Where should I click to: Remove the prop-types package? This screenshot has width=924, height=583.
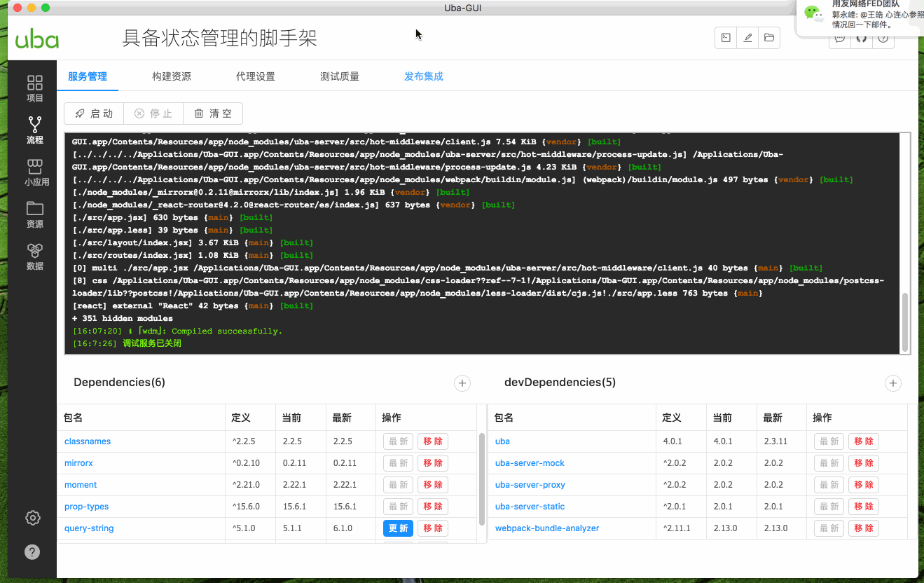click(x=433, y=507)
